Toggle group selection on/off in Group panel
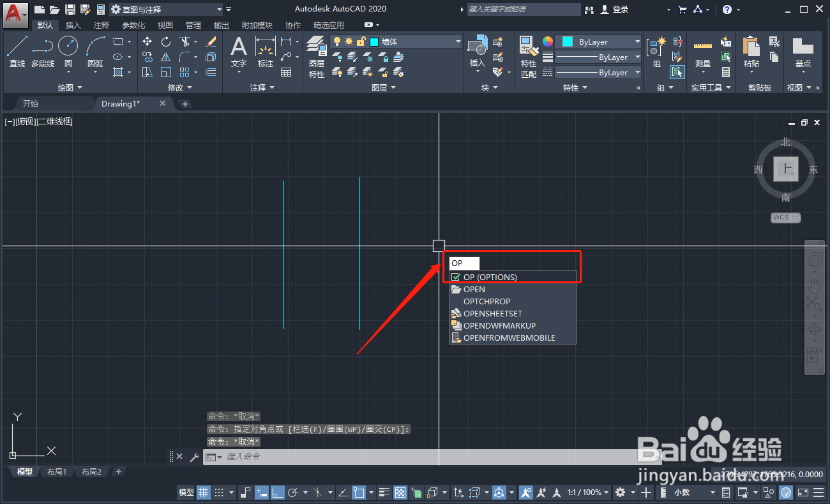 point(677,72)
